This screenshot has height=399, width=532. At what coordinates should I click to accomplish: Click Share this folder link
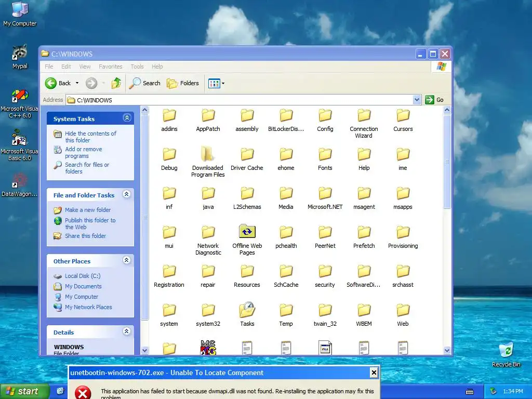click(86, 236)
